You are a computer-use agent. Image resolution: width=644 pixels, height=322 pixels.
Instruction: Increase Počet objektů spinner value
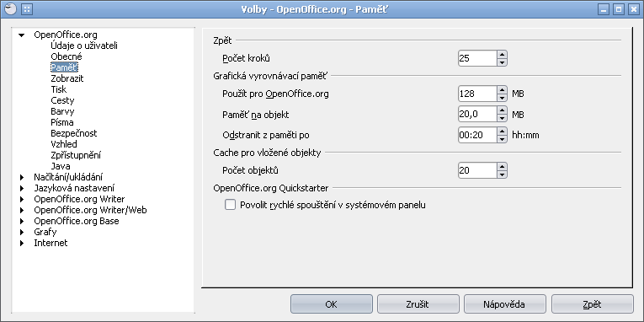coord(502,166)
